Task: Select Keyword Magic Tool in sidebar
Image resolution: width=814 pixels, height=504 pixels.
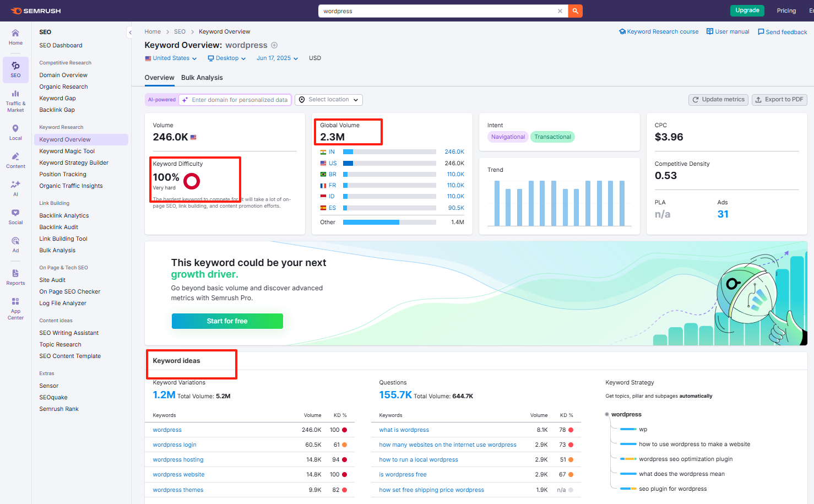Action: [67, 151]
